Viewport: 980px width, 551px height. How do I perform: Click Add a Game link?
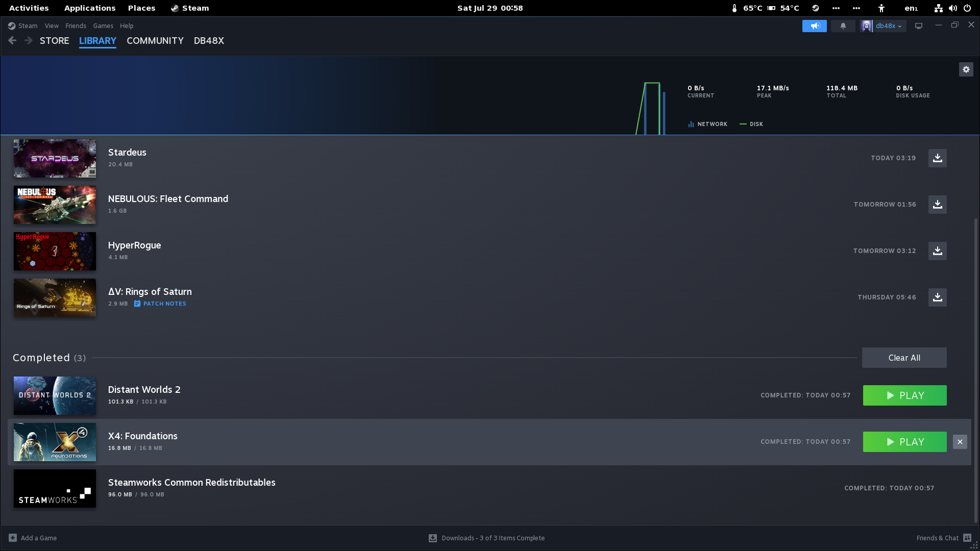(x=39, y=538)
